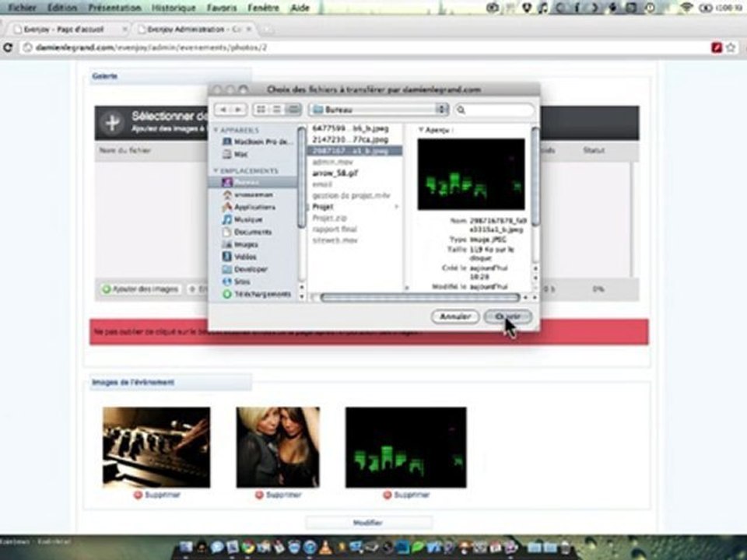Switch to Evenjoy Page d'accueil tab
This screenshot has width=747, height=560.
(69, 30)
